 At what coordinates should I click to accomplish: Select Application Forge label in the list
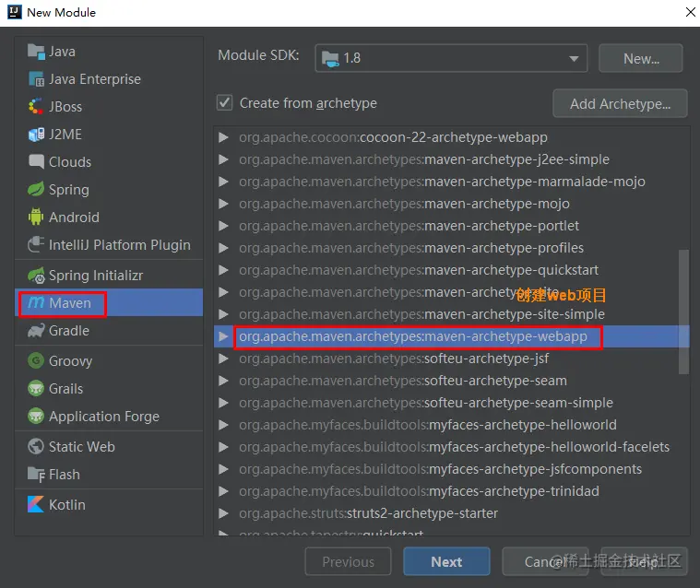104,417
